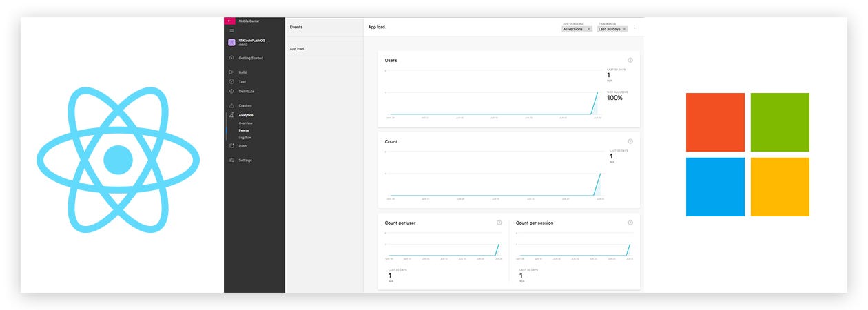Image resolution: width=868 pixels, height=310 pixels.
Task: Click the 'Count per session' title
Action: click(535, 223)
